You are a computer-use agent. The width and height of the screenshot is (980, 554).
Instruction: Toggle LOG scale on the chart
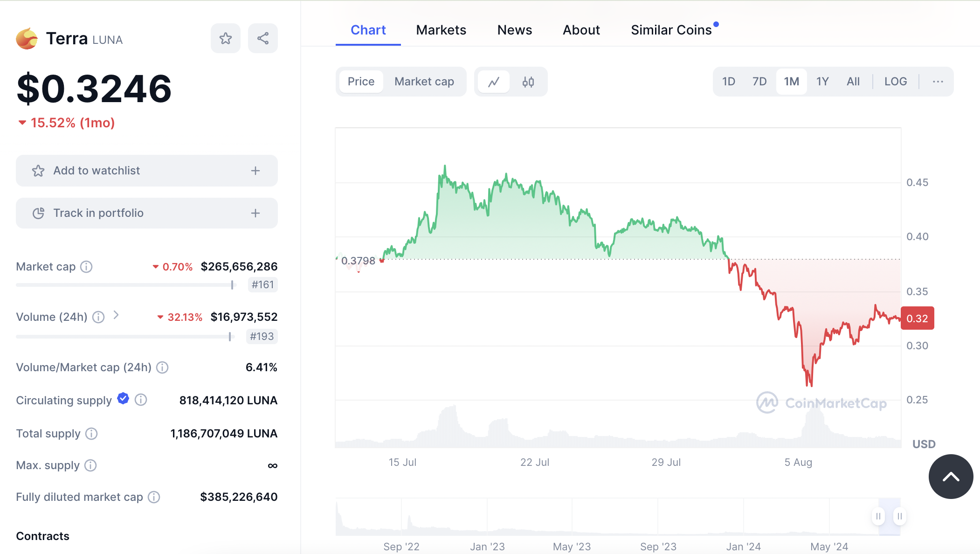[x=896, y=82]
